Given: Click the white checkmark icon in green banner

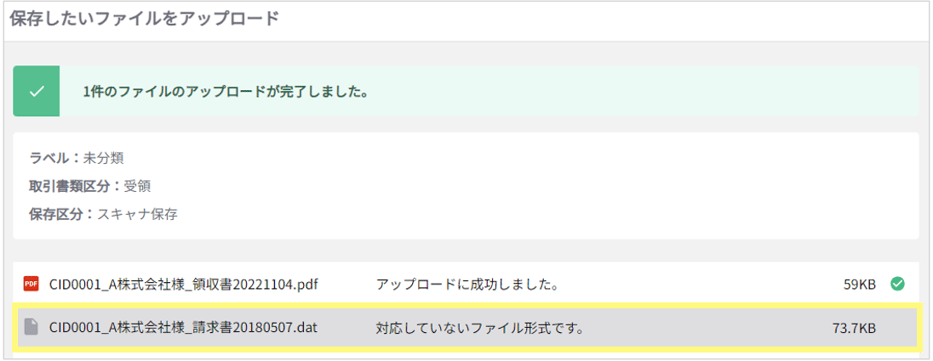Looking at the screenshot, I should [36, 92].
